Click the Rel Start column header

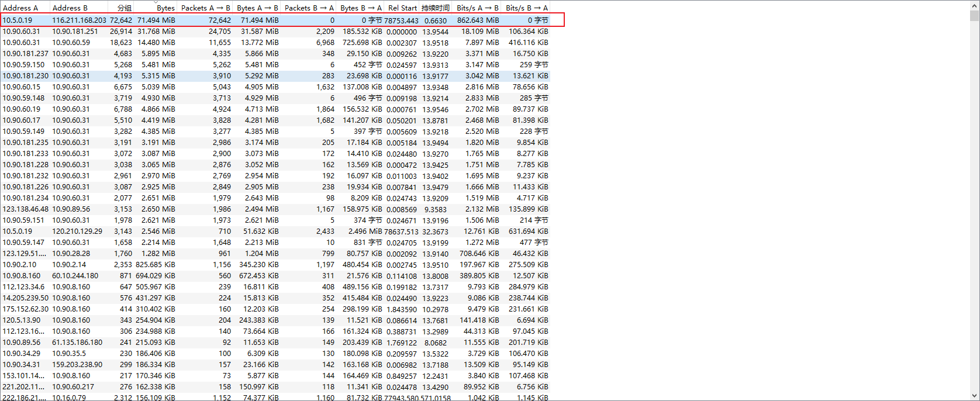(402, 8)
